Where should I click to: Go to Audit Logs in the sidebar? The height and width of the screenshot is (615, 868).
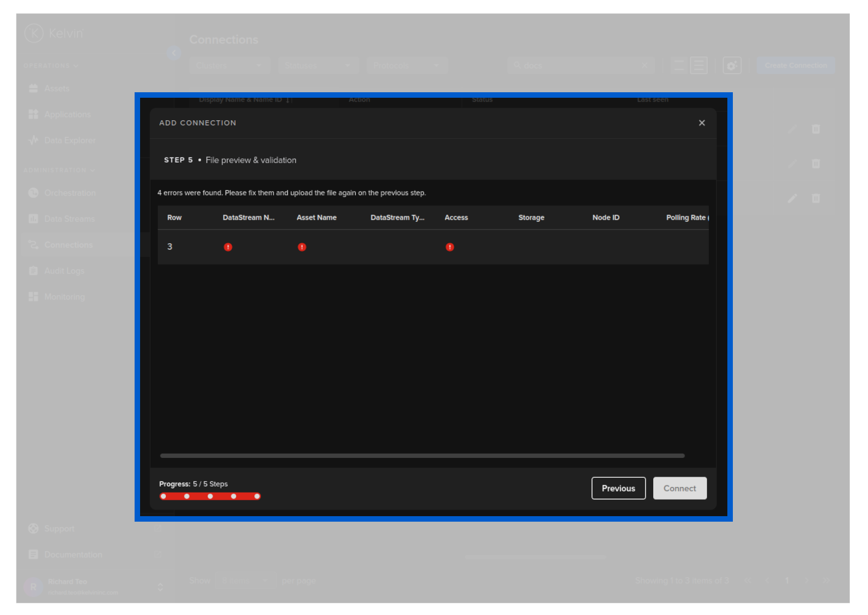(64, 271)
